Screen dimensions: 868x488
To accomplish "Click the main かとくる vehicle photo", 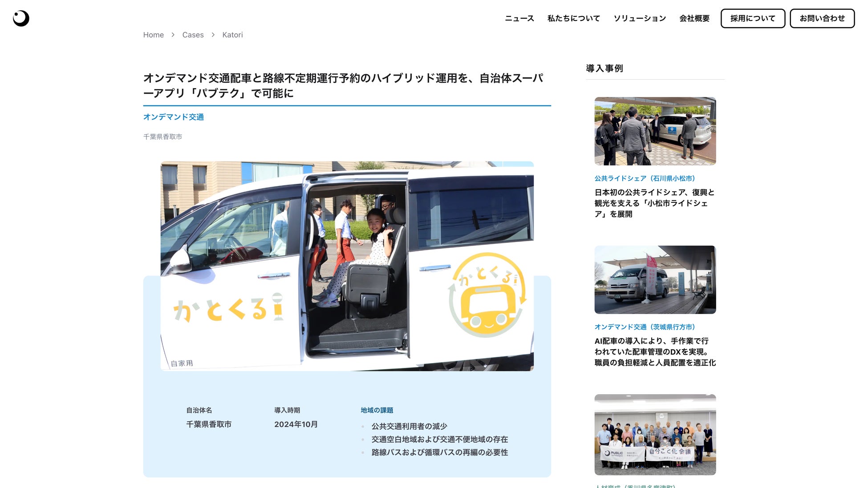I will click(x=347, y=266).
